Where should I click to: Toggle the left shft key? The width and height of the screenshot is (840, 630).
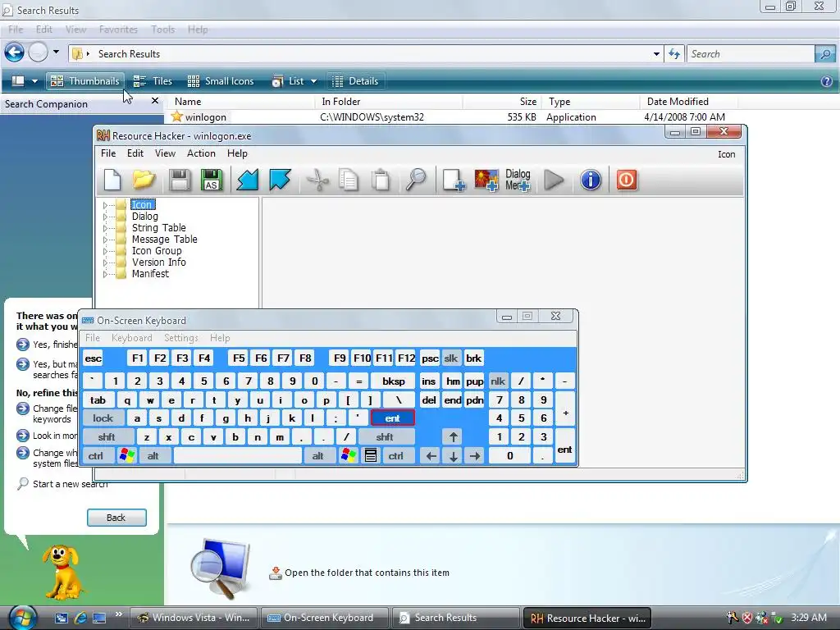pos(107,436)
